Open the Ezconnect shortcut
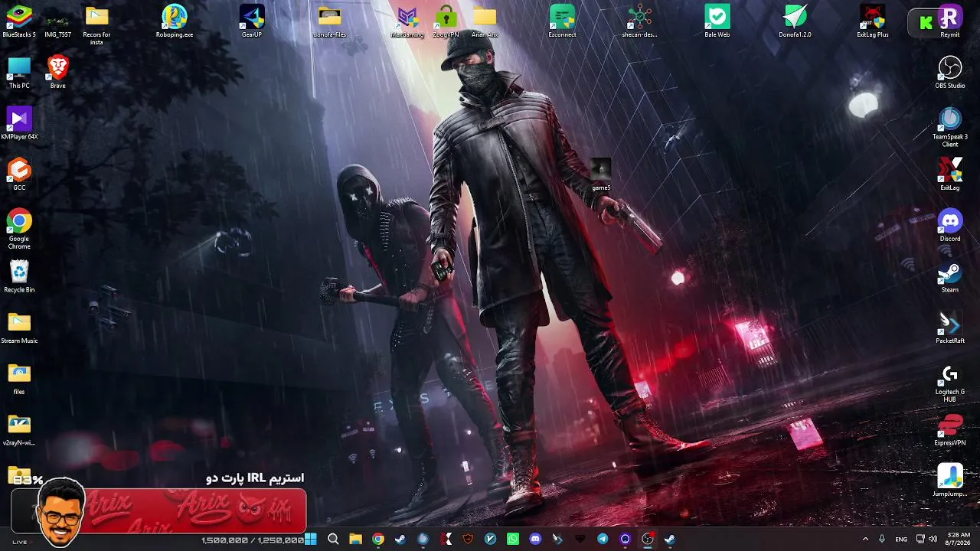 (x=562, y=21)
